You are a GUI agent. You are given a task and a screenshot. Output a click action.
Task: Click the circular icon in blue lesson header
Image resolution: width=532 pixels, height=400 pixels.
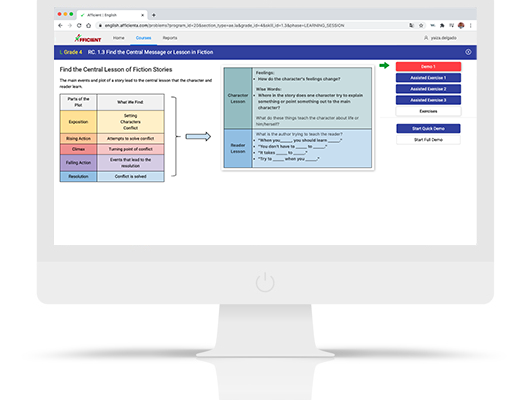click(x=468, y=52)
